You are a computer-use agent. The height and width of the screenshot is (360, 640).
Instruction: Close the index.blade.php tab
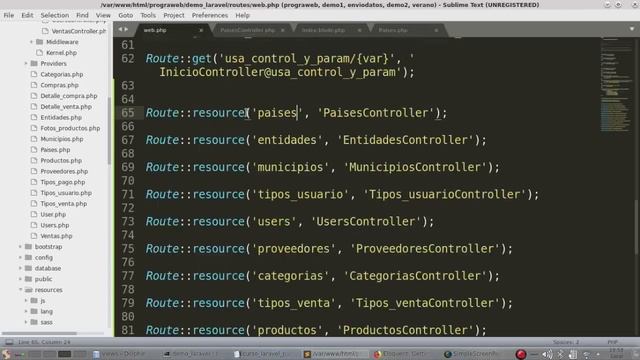coord(359,30)
